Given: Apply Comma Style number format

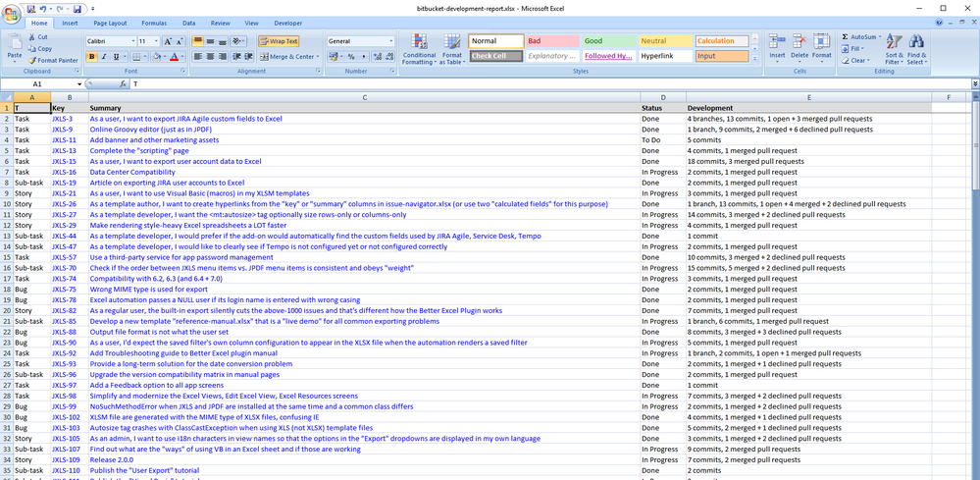Looking at the screenshot, I should click(x=363, y=56).
